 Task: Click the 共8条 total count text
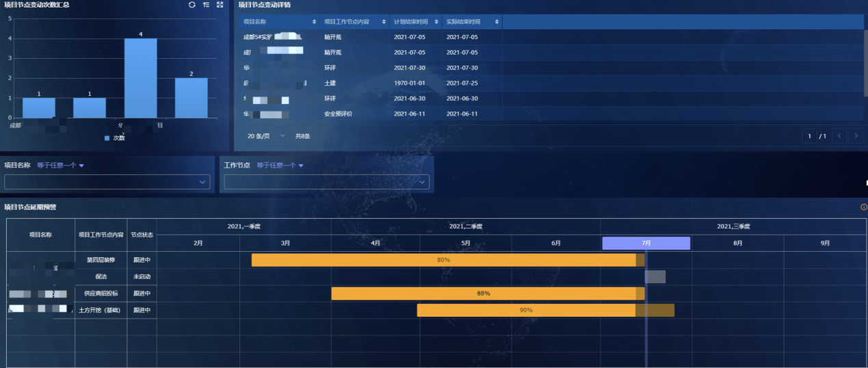click(x=302, y=136)
